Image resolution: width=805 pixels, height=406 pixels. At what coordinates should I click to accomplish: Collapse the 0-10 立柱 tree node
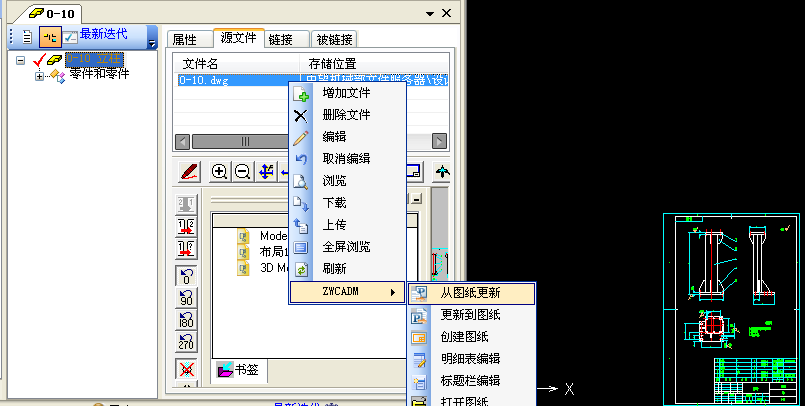pos(22,61)
